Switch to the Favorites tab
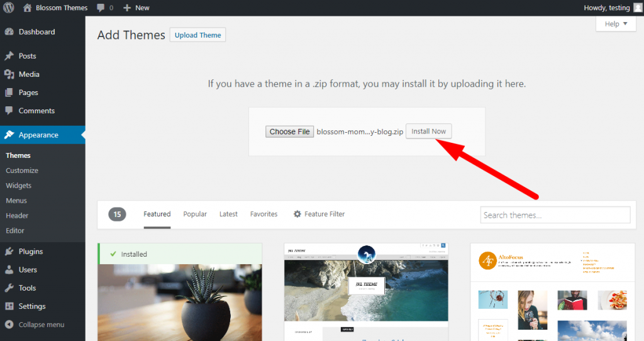The width and height of the screenshot is (644, 341). pos(264,214)
